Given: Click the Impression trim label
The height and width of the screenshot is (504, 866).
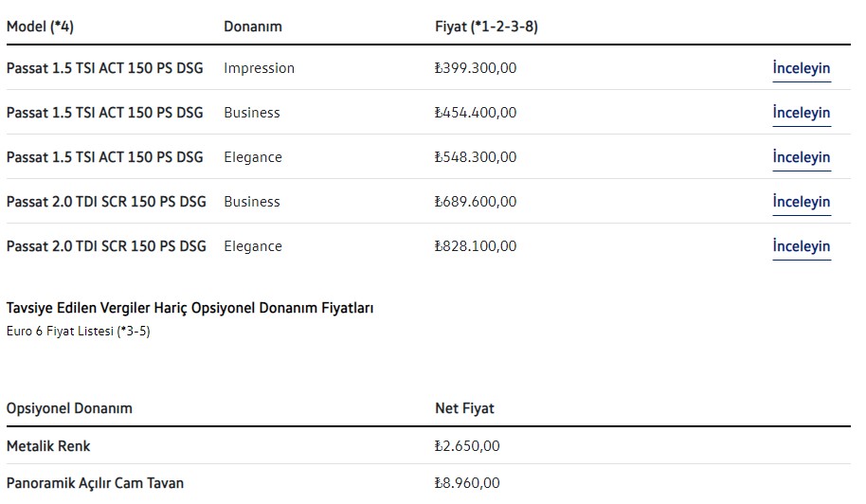Looking at the screenshot, I should click(x=259, y=68).
